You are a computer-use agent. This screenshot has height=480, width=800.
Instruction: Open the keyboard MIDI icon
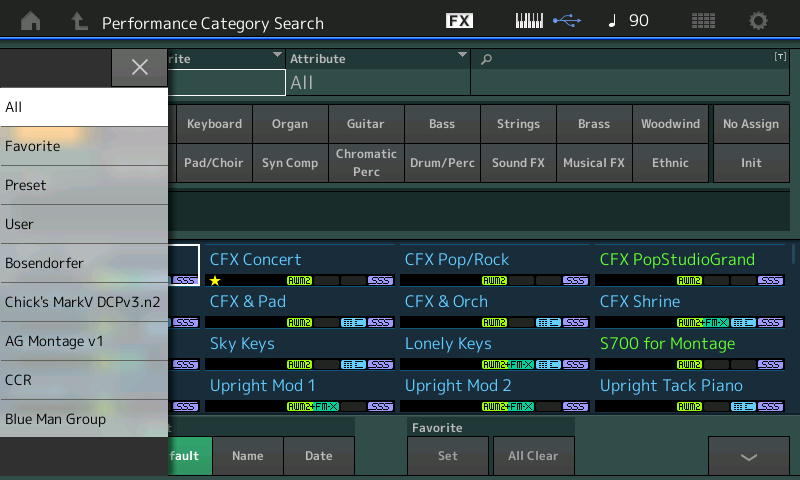tap(529, 21)
